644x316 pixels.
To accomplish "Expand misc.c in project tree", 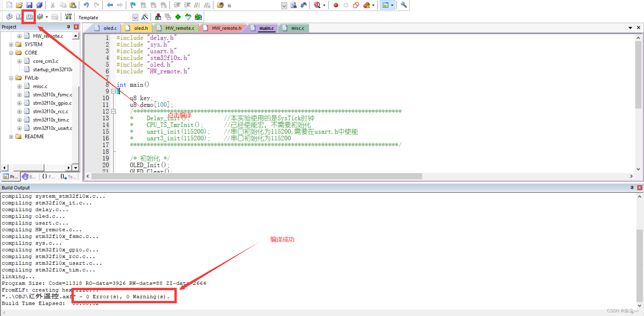I will click(x=19, y=86).
